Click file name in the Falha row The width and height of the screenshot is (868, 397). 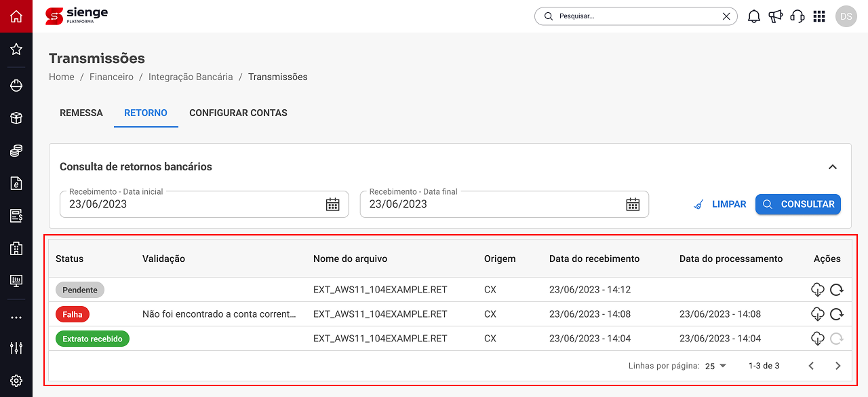point(380,314)
